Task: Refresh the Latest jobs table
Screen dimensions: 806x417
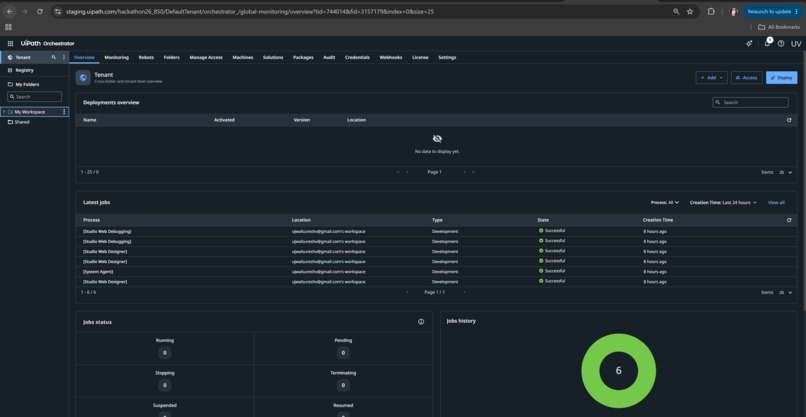Action: [789, 220]
